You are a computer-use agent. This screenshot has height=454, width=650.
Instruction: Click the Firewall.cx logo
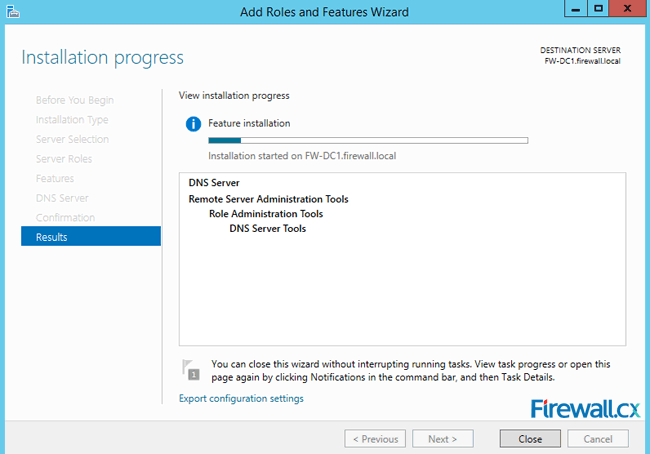(585, 409)
